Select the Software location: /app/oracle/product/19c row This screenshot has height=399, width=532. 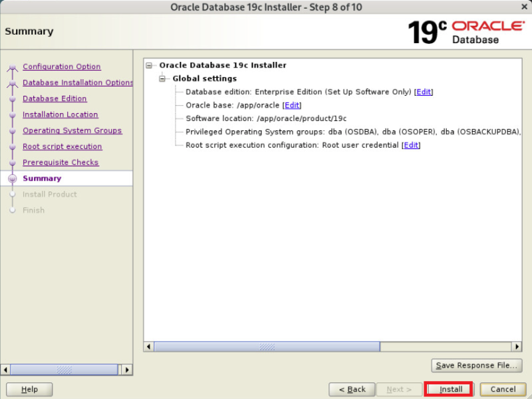pyautogui.click(x=266, y=118)
